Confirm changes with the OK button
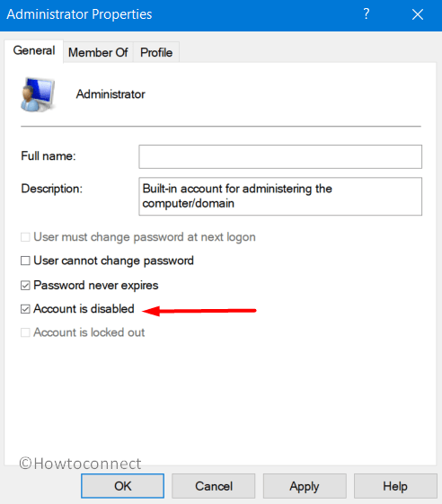442x504 pixels. [x=122, y=486]
